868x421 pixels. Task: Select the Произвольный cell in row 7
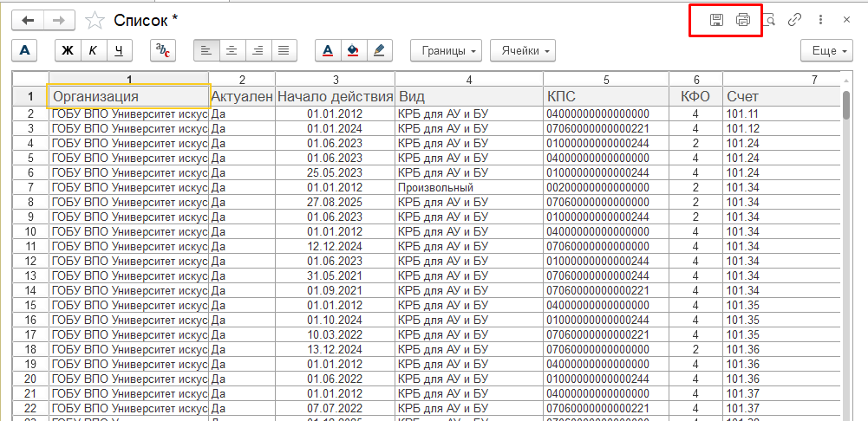469,187
